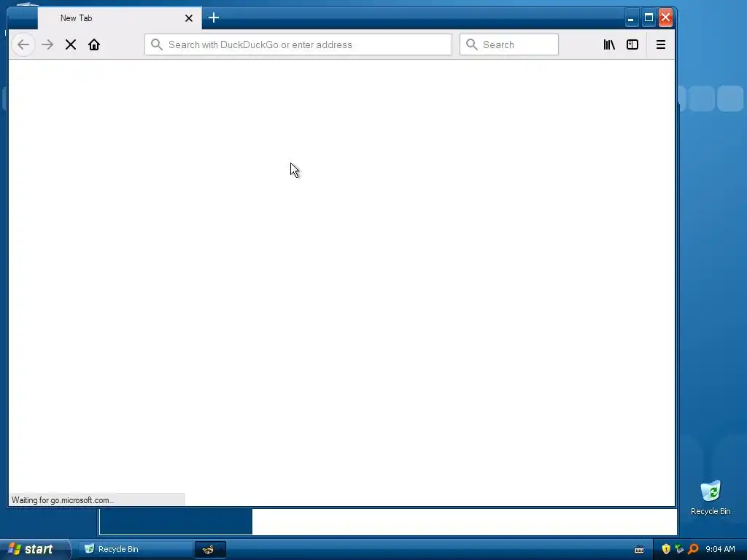
Task: Click the DuckDuckGo address bar
Action: pos(298,44)
